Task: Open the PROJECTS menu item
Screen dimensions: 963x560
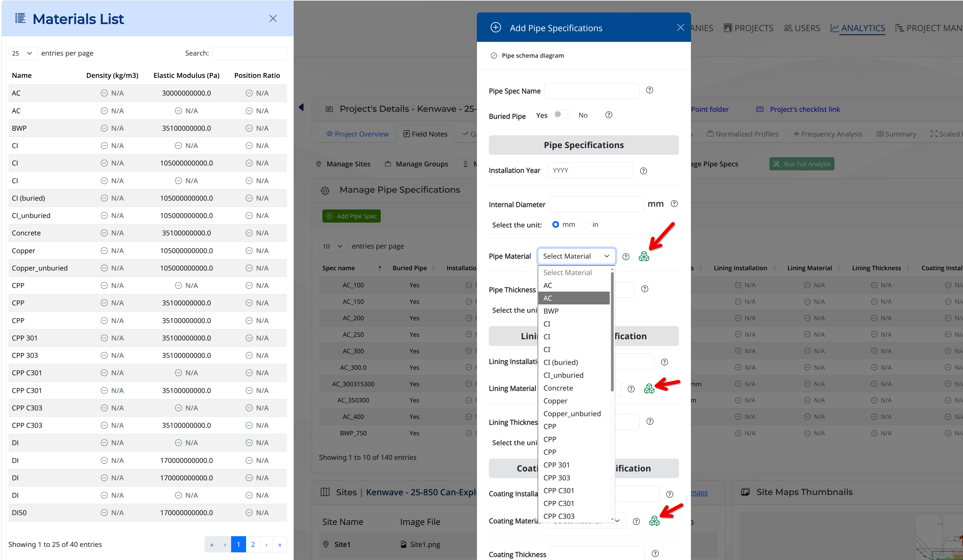Action: coord(749,28)
